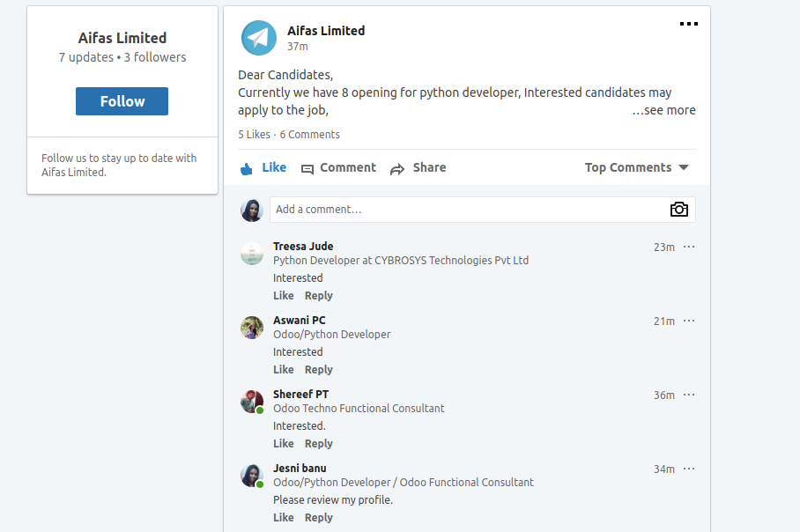Expand post text with "see more"
The width and height of the screenshot is (800, 532).
(664, 110)
